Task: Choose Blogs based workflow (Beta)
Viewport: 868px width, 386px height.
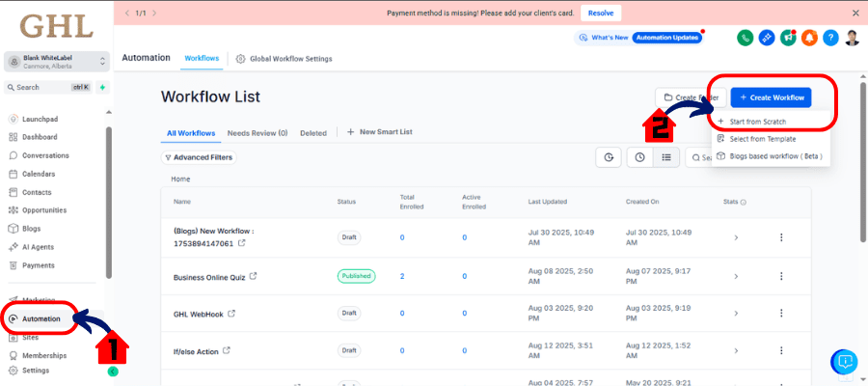Action: [775, 156]
